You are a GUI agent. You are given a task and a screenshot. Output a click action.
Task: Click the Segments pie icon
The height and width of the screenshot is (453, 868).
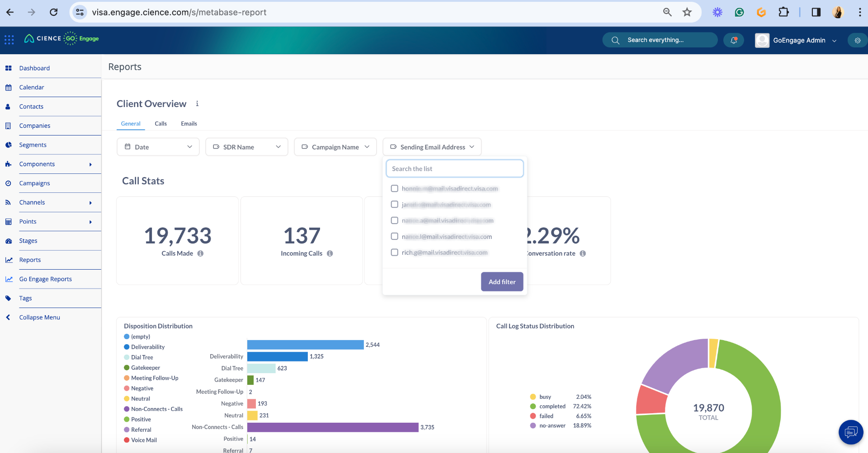8,145
